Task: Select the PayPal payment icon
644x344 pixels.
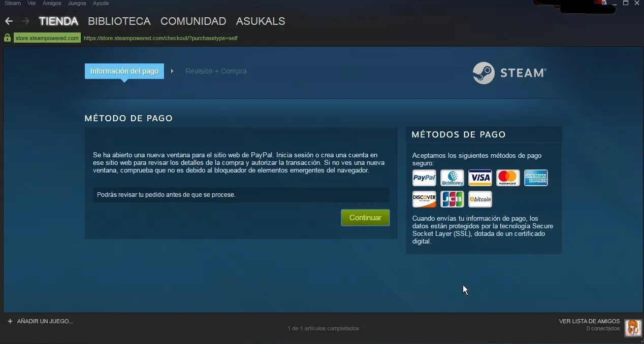Action: [424, 178]
